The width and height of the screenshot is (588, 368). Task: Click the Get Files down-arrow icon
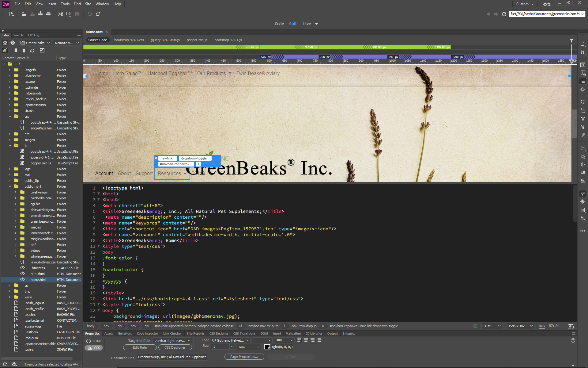[16, 50]
